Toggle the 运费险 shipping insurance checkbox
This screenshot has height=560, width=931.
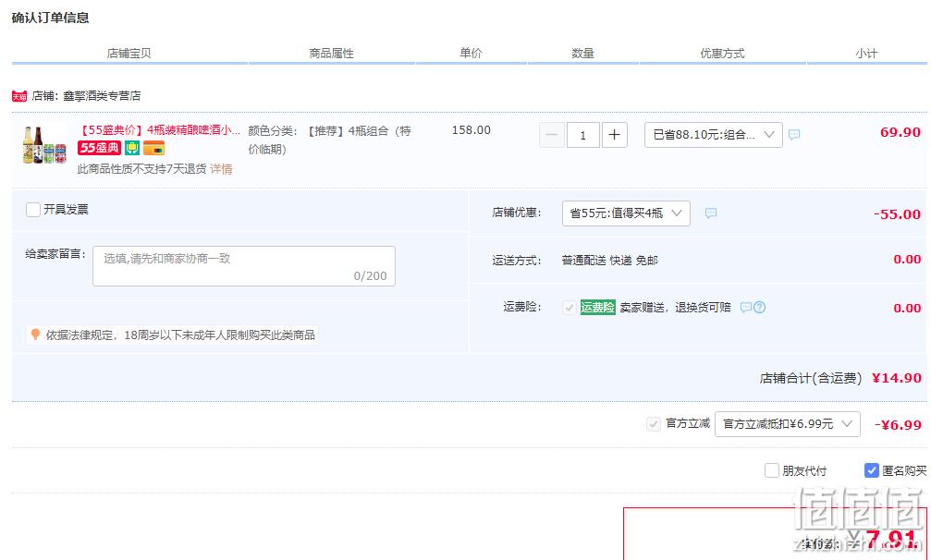click(569, 308)
